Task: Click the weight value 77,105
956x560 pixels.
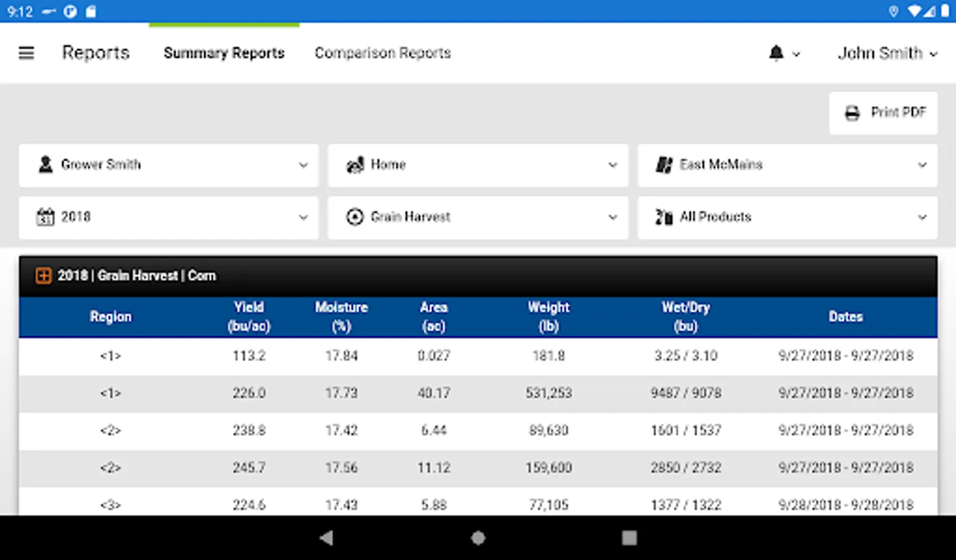Action: [x=549, y=505]
